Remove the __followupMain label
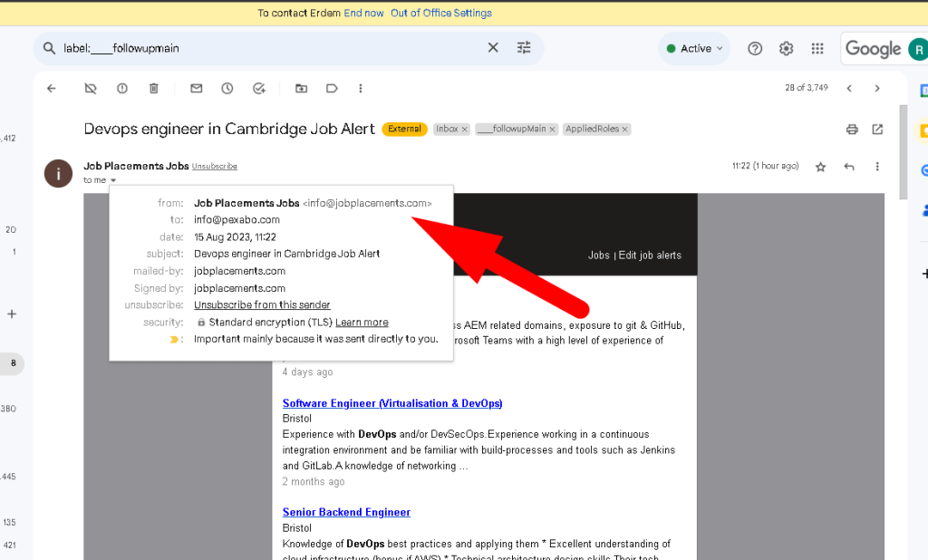The width and height of the screenshot is (928, 560). click(x=552, y=129)
